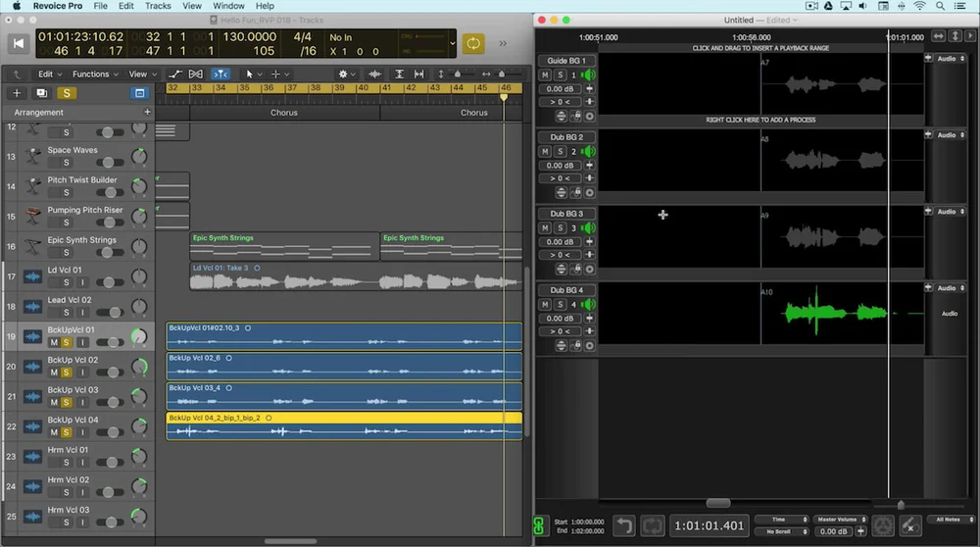The height and width of the screenshot is (547, 980).
Task: Mute the BckUpVcl 01 track
Action: (x=54, y=342)
